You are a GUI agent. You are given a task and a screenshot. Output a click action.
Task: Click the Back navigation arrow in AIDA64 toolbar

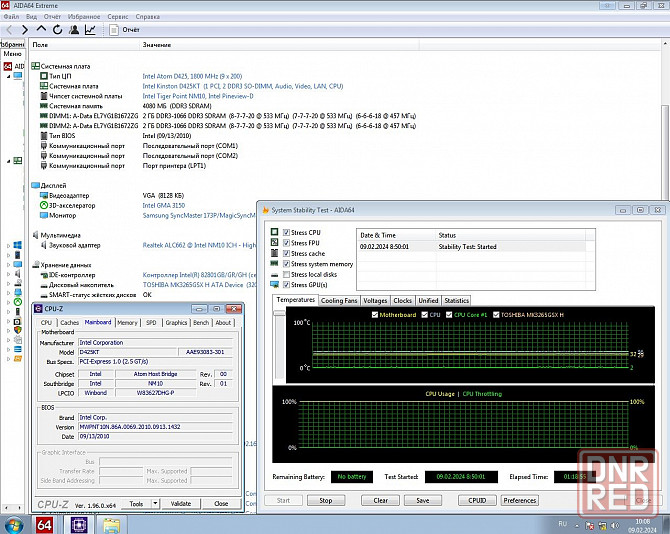coord(10,30)
